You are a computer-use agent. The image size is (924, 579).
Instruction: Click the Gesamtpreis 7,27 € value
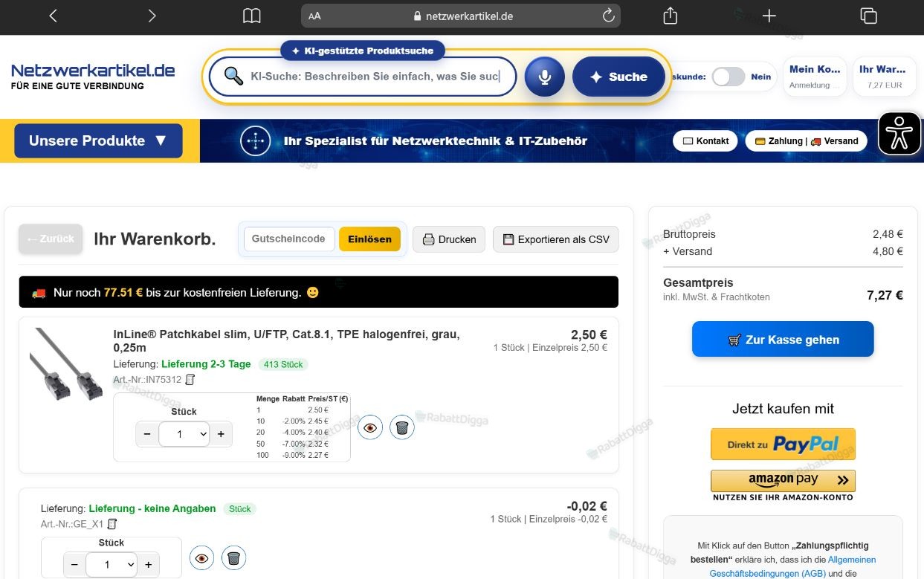point(885,295)
